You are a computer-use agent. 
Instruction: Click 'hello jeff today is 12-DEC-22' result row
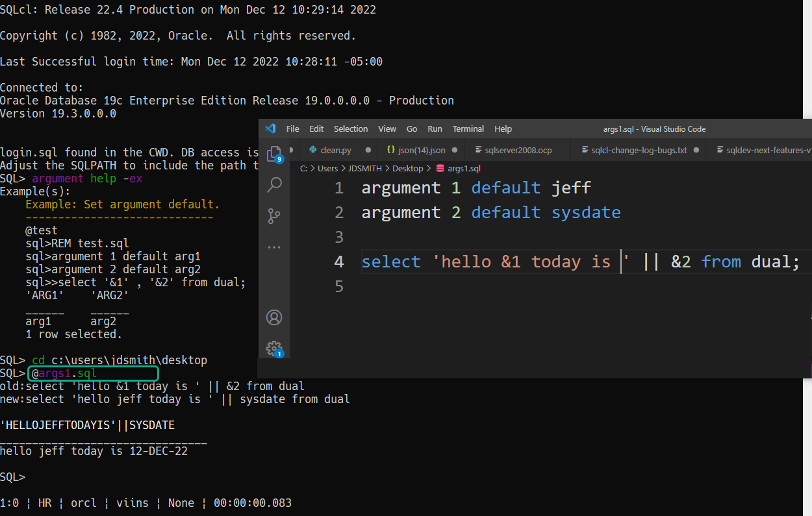pos(94,451)
